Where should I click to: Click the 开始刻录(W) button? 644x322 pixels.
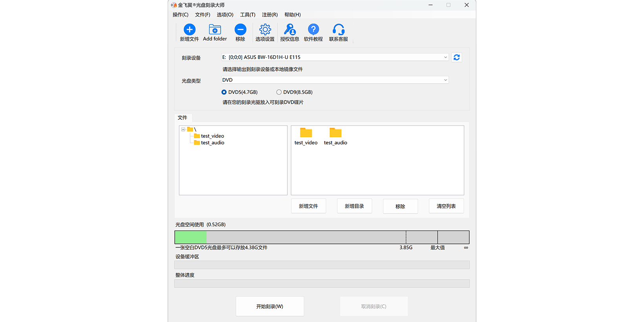coord(270,306)
